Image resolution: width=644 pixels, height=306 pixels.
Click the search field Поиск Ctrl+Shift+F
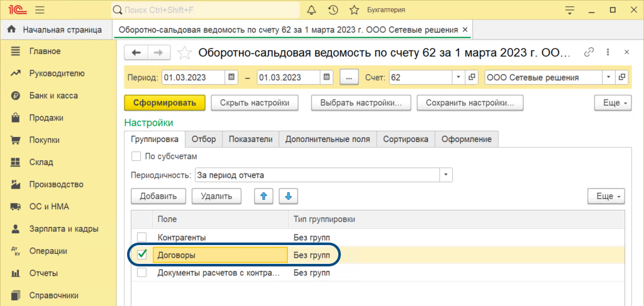pyautogui.click(x=206, y=10)
